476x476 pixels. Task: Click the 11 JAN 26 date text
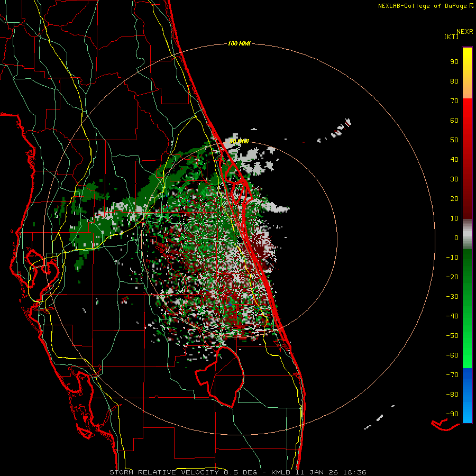point(316,472)
